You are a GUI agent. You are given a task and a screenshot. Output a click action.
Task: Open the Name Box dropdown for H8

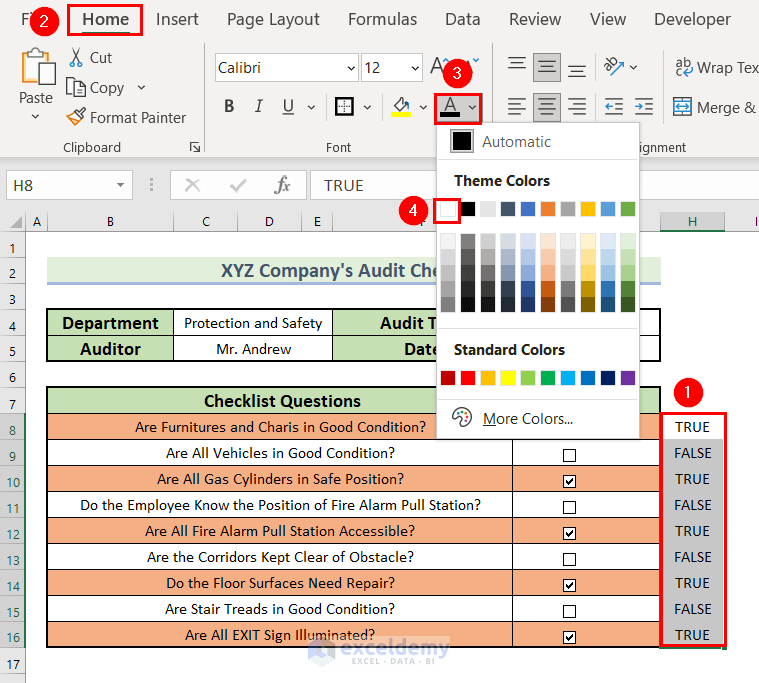[x=121, y=185]
